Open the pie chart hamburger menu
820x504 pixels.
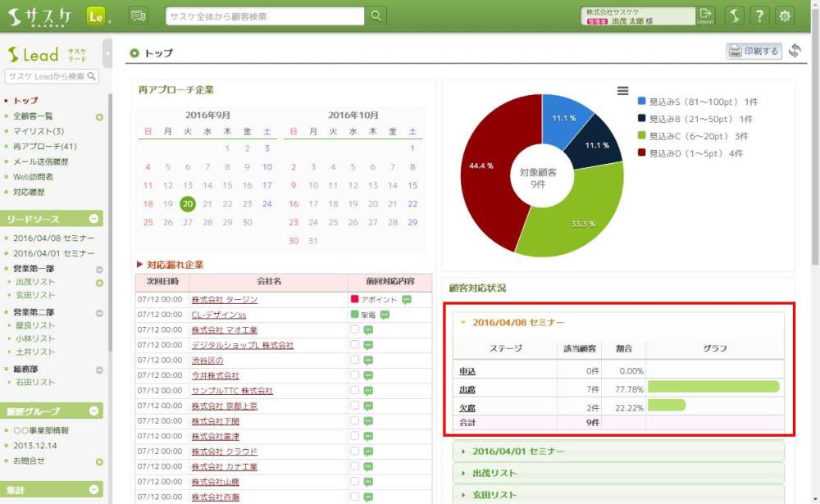tap(622, 91)
